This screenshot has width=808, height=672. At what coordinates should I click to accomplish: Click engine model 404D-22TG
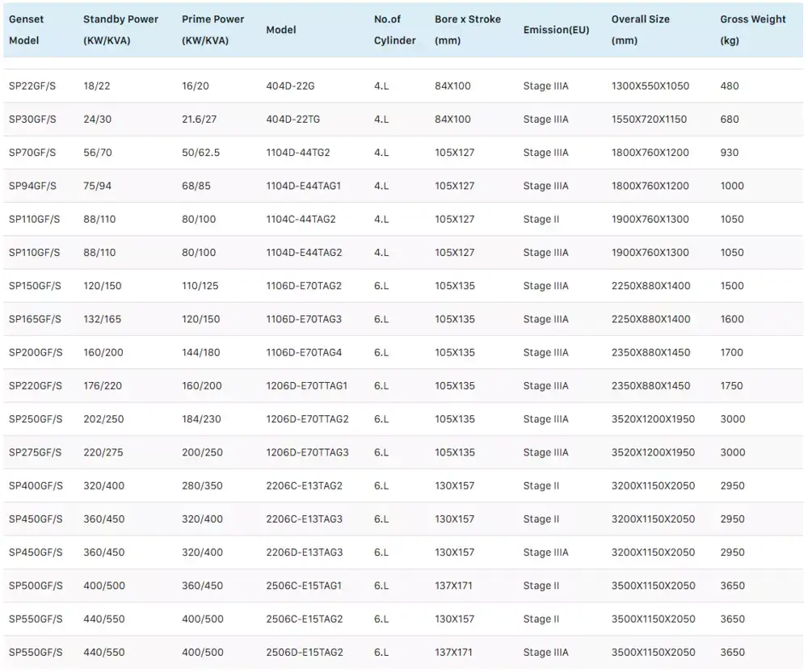coord(292,120)
